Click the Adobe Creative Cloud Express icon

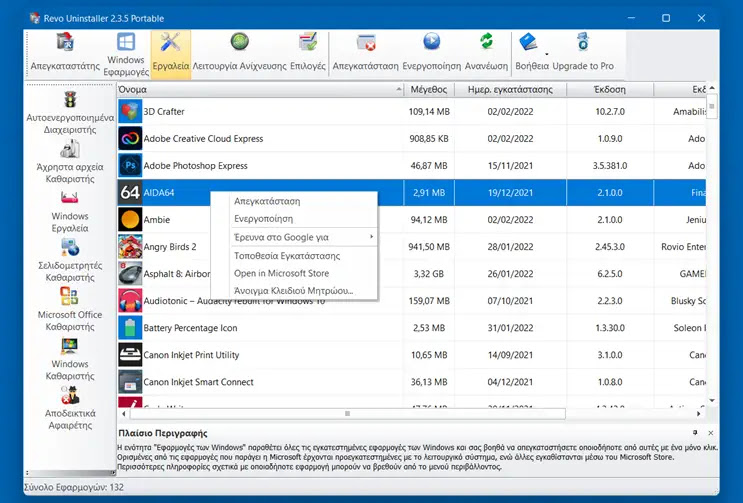pos(130,139)
